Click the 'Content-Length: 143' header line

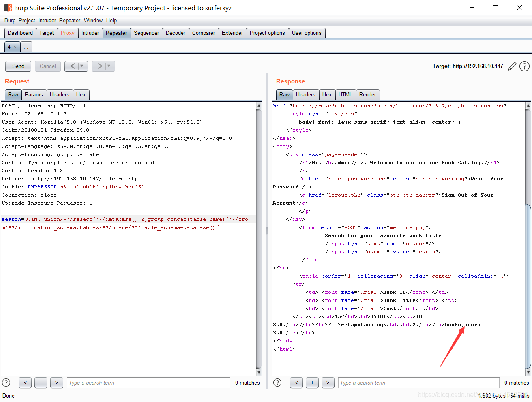(x=32, y=171)
